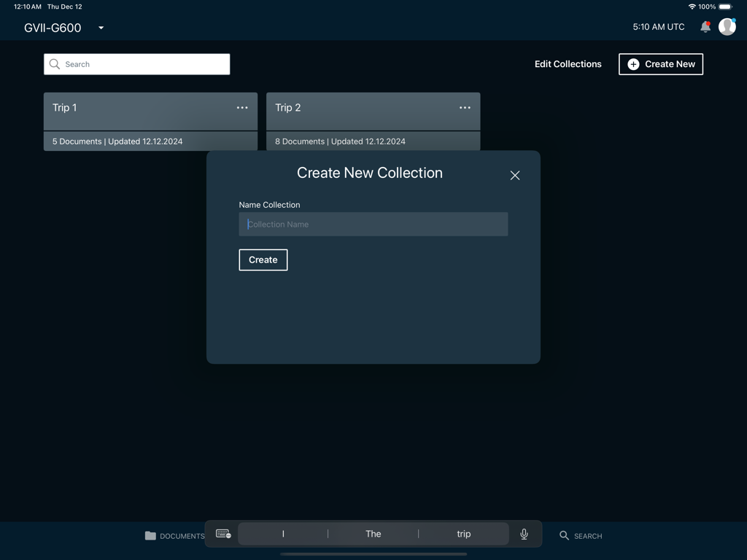747x560 pixels.
Task: Tap the magnifying glass in the search field
Action: [54, 64]
